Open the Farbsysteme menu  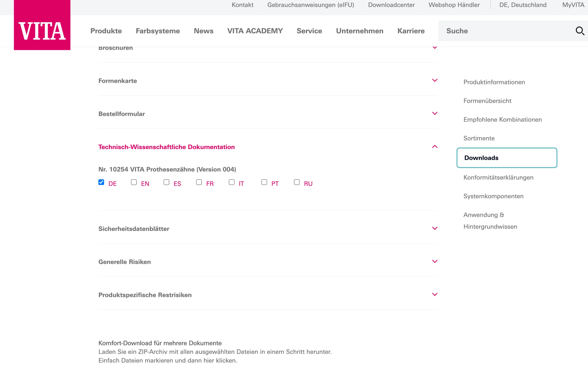[x=158, y=31]
